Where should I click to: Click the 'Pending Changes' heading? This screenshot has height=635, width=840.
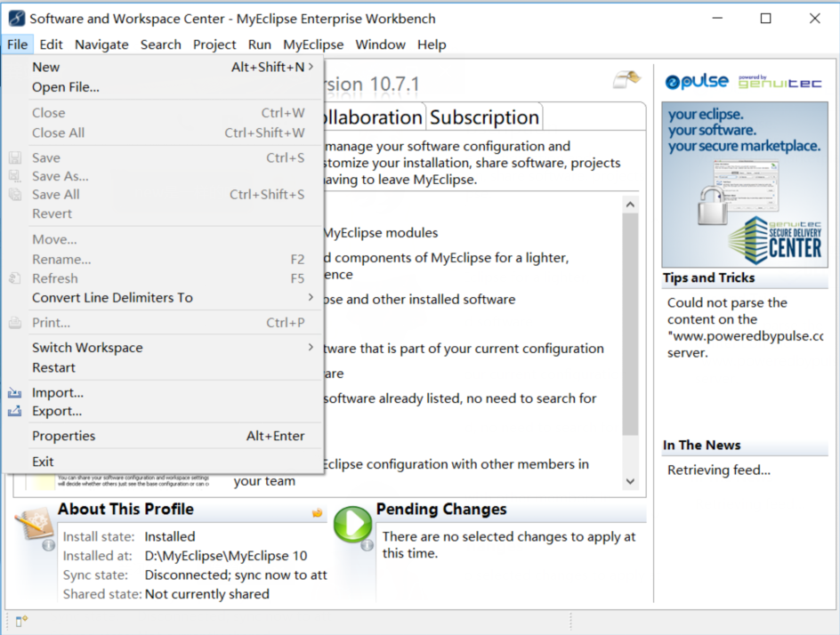click(x=441, y=510)
